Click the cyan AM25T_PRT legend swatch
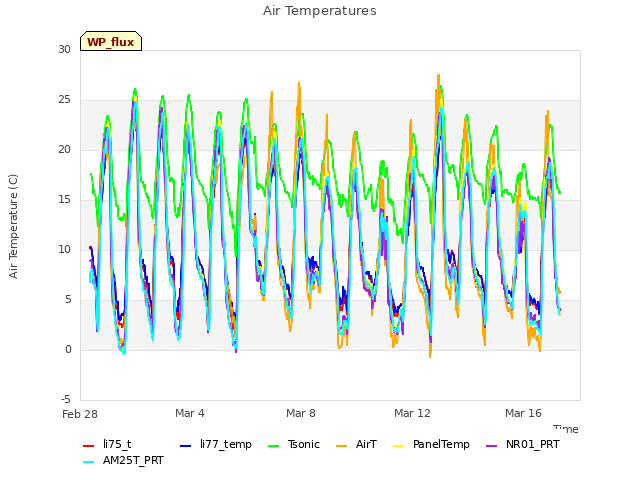The width and height of the screenshot is (640, 480). point(89,462)
